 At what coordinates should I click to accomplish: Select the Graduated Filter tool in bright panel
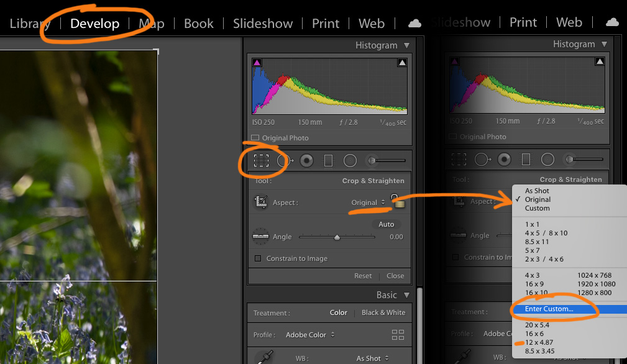328,161
